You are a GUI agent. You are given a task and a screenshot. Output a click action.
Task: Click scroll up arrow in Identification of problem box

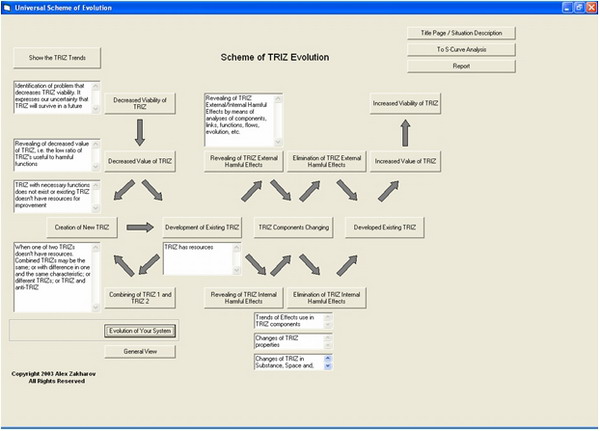click(x=96, y=86)
